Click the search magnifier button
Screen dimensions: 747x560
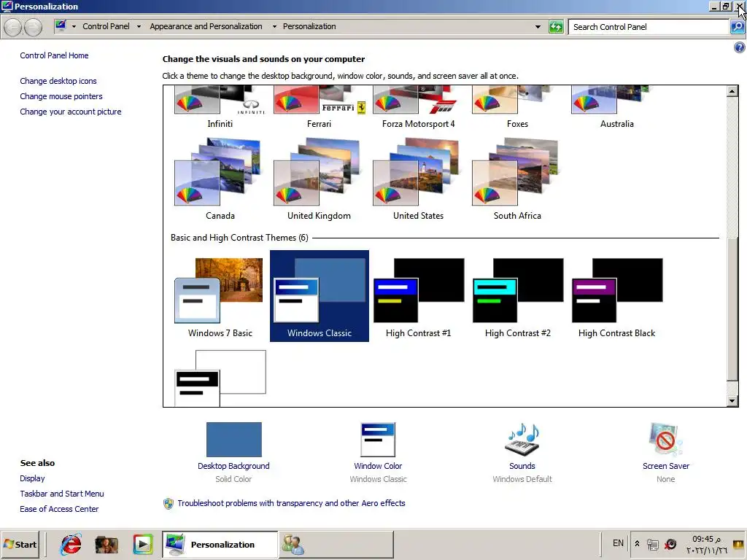tap(737, 27)
